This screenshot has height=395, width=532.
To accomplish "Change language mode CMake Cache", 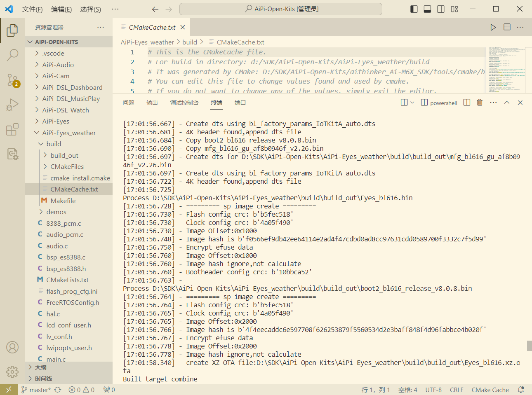I will click(490, 390).
